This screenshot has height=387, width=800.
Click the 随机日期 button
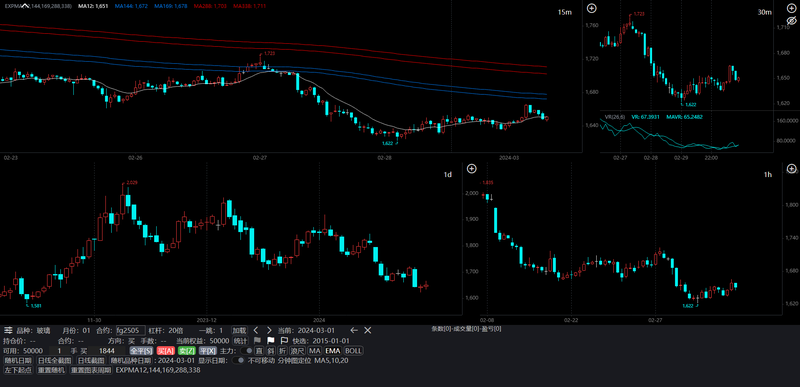(18, 360)
